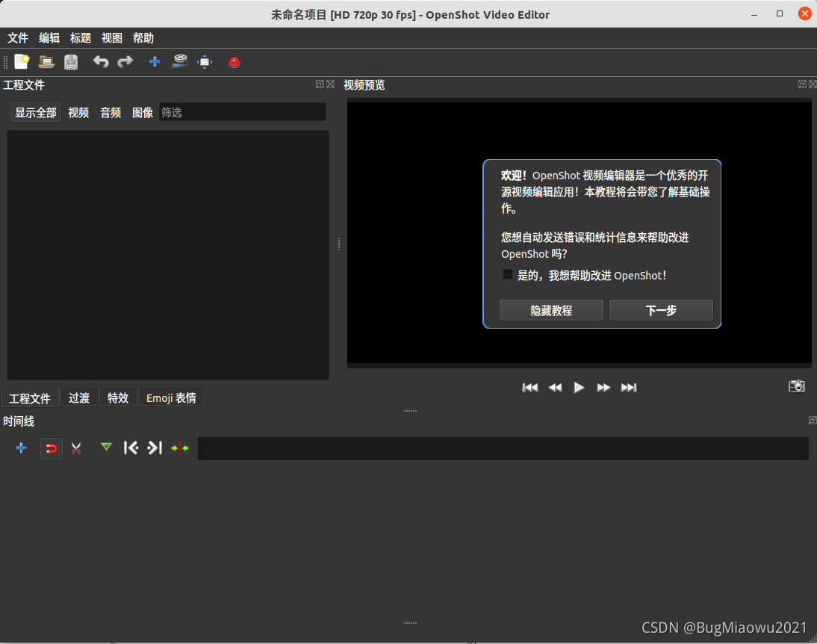This screenshot has width=817, height=644.
Task: Filter project files by 音频
Action: [111, 112]
